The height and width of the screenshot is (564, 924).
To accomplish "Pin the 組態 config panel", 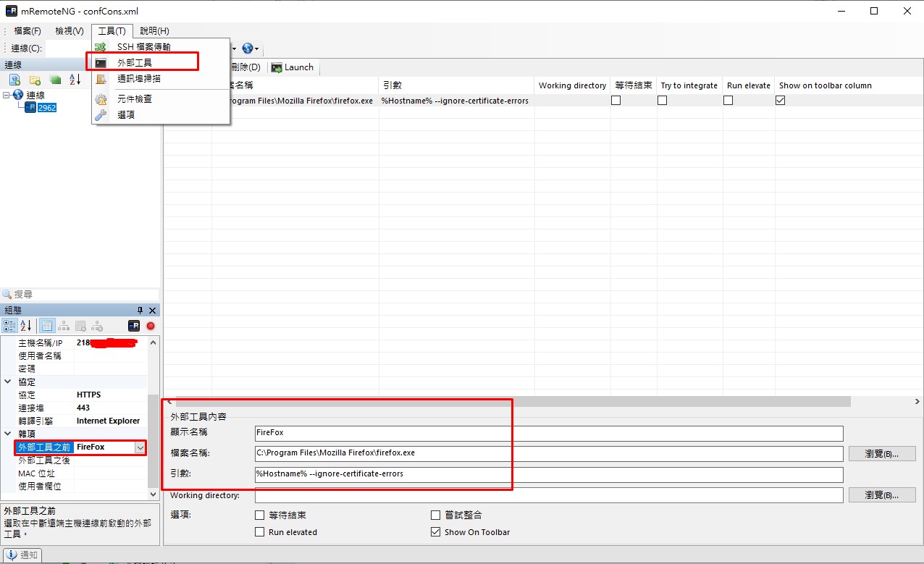I will 140,310.
